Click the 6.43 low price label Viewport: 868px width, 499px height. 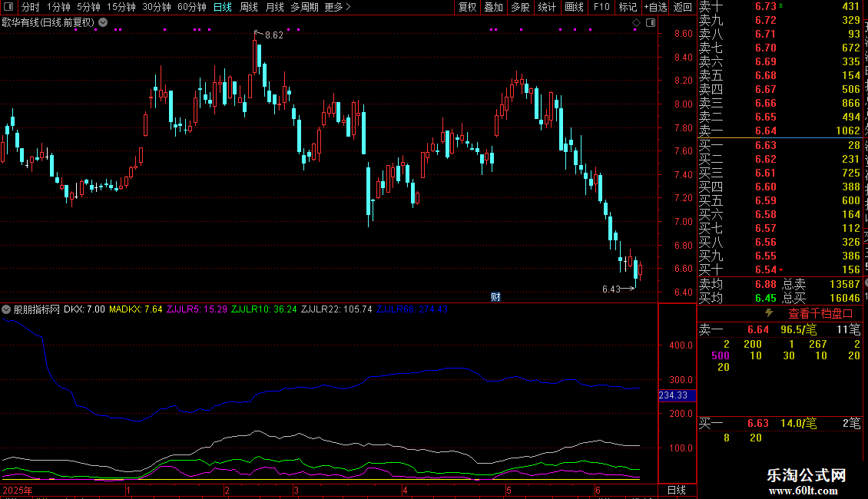(x=611, y=289)
